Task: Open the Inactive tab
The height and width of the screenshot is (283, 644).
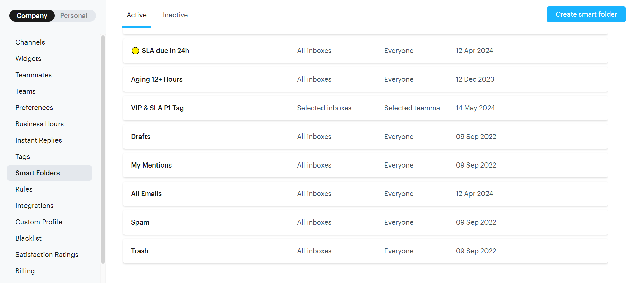Action: click(175, 15)
